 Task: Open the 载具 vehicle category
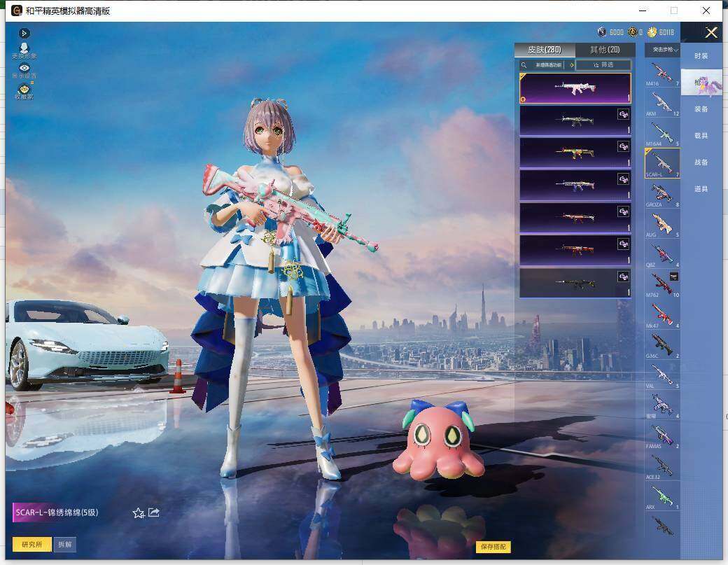(x=701, y=136)
